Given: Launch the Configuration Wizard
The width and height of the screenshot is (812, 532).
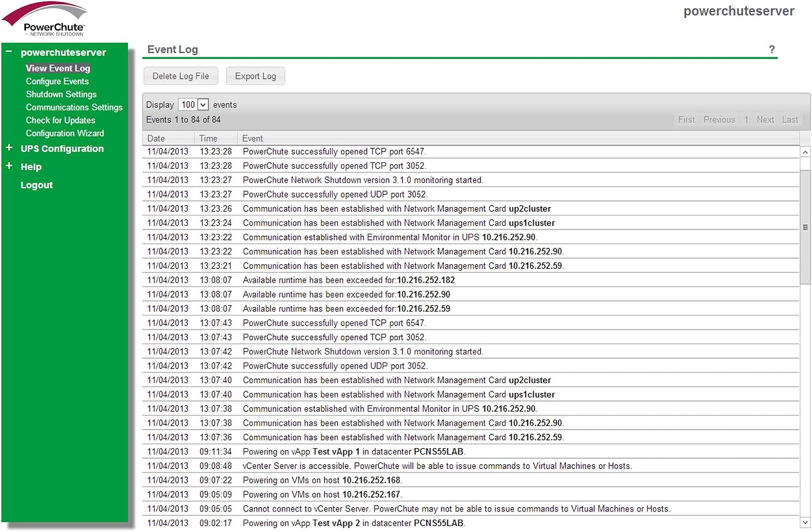Looking at the screenshot, I should coord(65,133).
